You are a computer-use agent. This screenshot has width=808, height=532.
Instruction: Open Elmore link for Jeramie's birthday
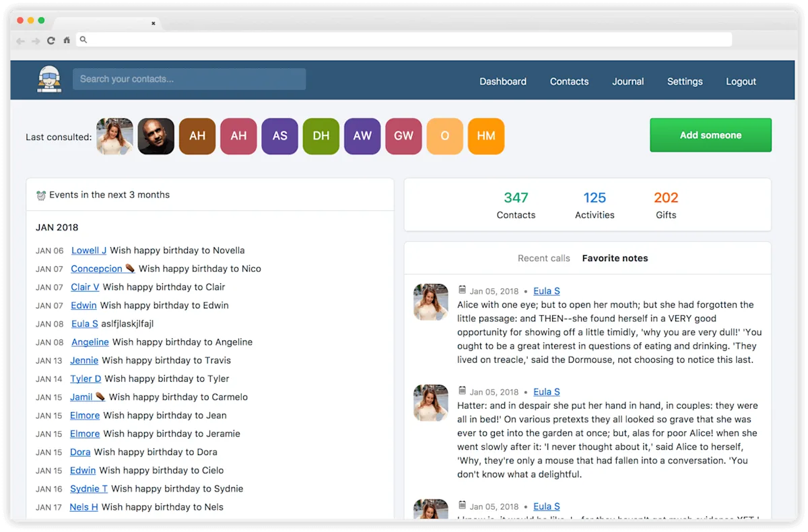[x=85, y=434]
